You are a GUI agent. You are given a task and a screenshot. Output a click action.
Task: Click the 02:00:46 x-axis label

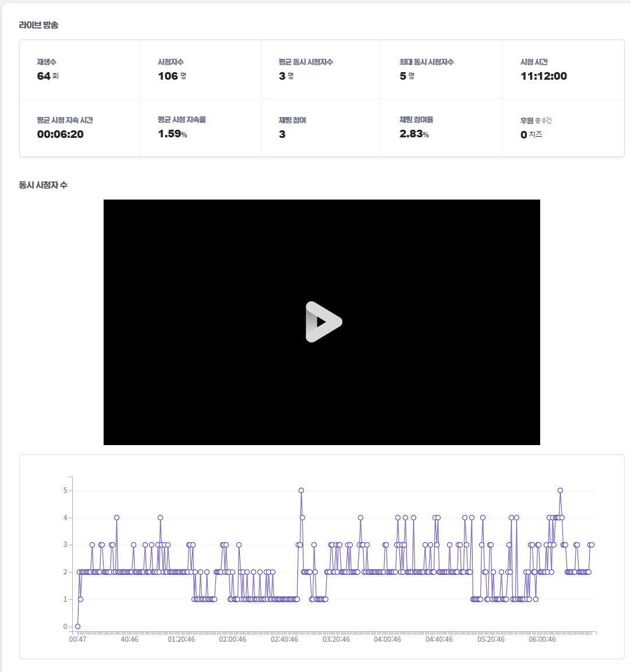tap(233, 639)
